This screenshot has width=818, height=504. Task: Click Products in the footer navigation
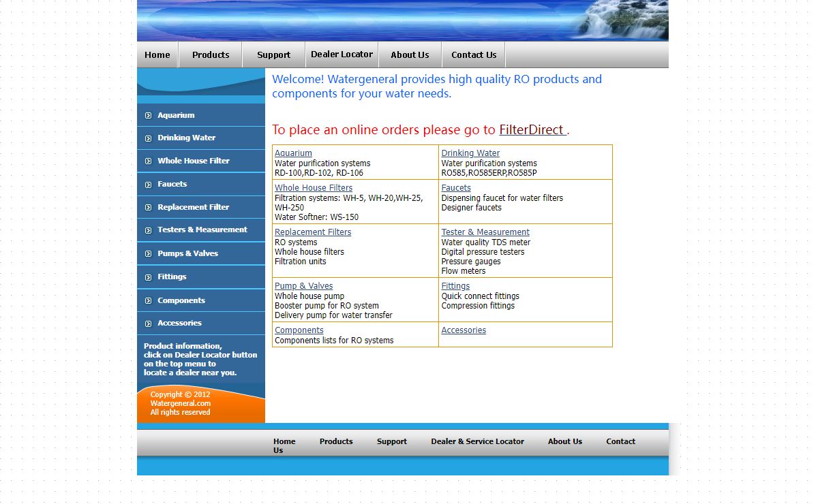coord(336,441)
